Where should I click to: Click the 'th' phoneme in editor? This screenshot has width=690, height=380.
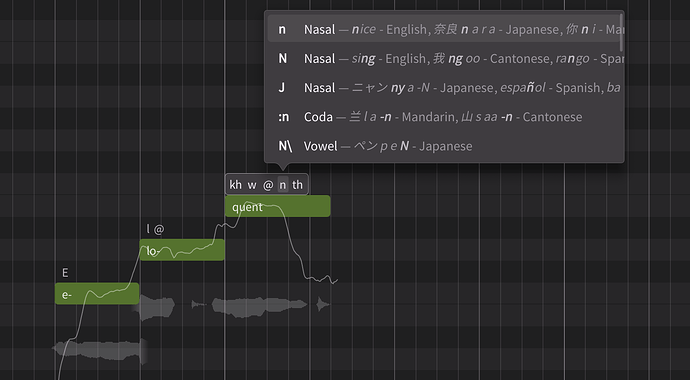(297, 185)
